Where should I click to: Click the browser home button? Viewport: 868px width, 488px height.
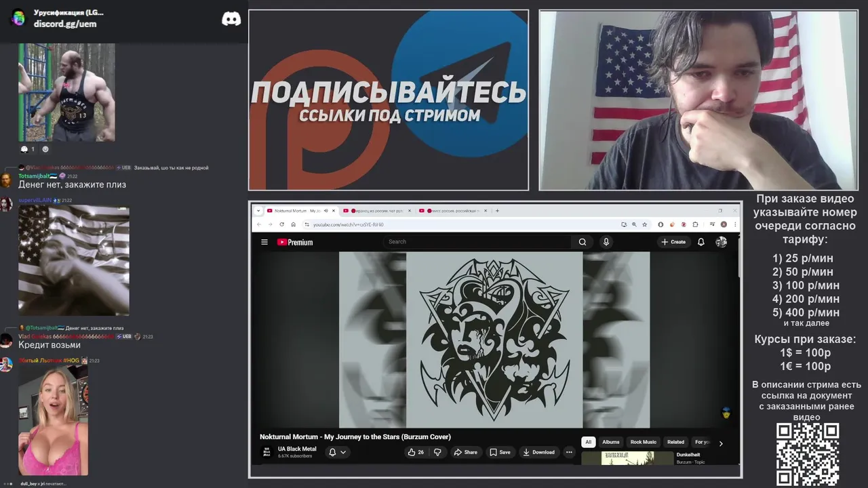pyautogui.click(x=293, y=224)
